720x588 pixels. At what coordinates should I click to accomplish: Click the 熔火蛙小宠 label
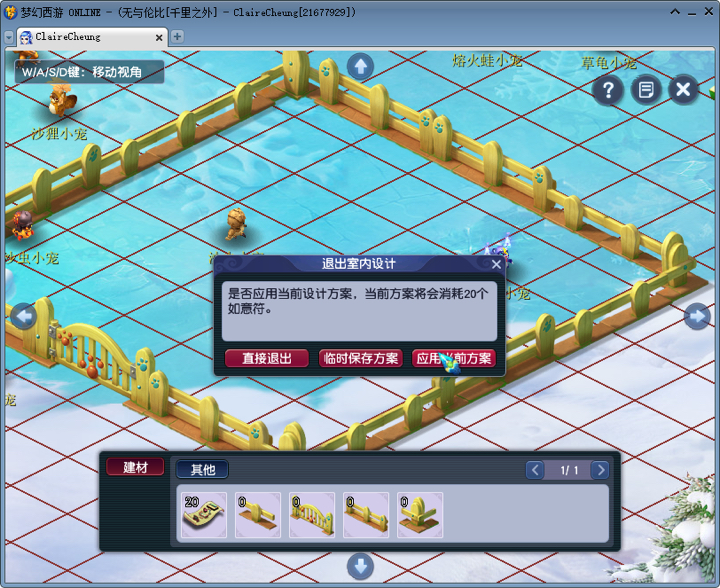[x=487, y=60]
